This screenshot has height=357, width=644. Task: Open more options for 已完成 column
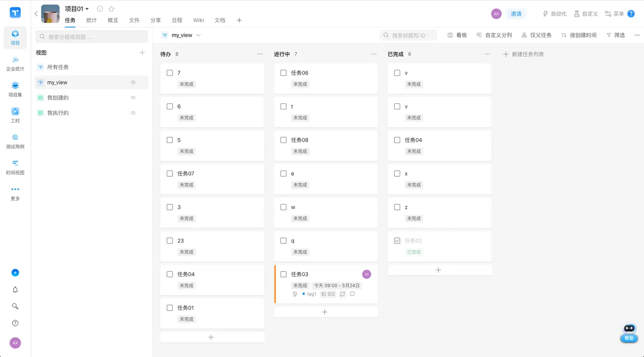click(487, 54)
